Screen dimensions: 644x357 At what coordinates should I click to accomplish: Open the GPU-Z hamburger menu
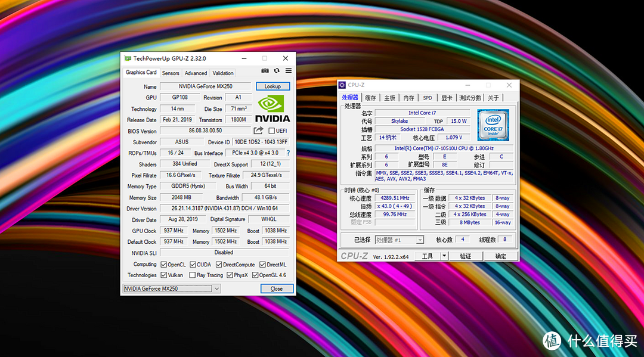coord(289,70)
